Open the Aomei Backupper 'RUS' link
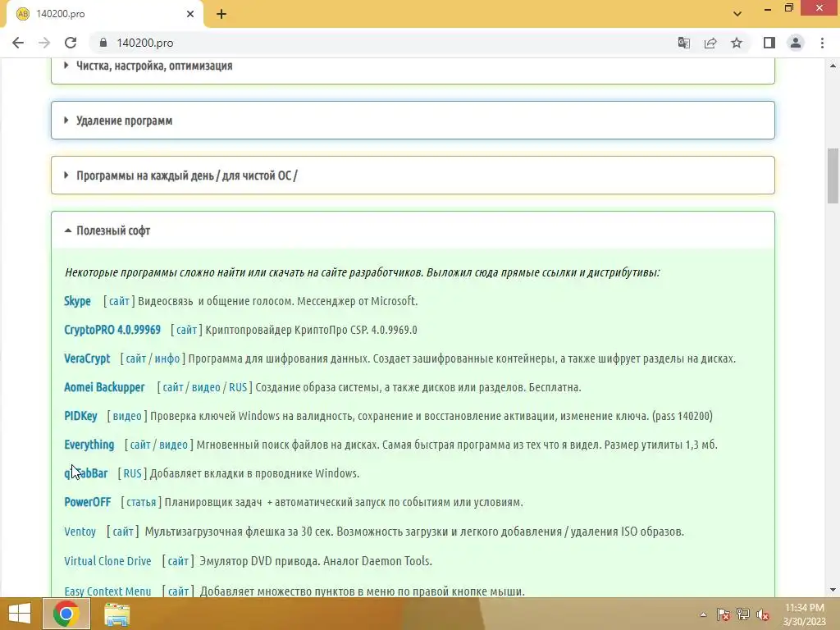Screen dimensions: 840x630 (238, 387)
